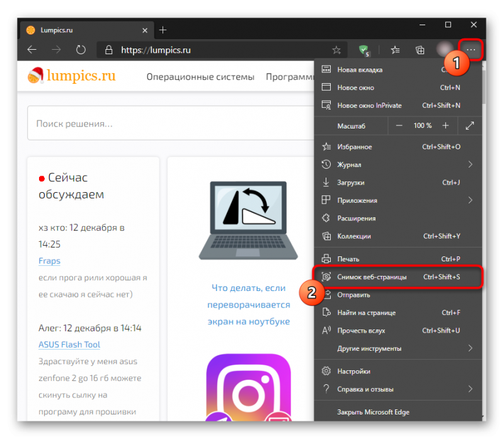The width and height of the screenshot is (504, 439).
Task: Select the Lumpics.ru browser tab
Action: [x=87, y=30]
